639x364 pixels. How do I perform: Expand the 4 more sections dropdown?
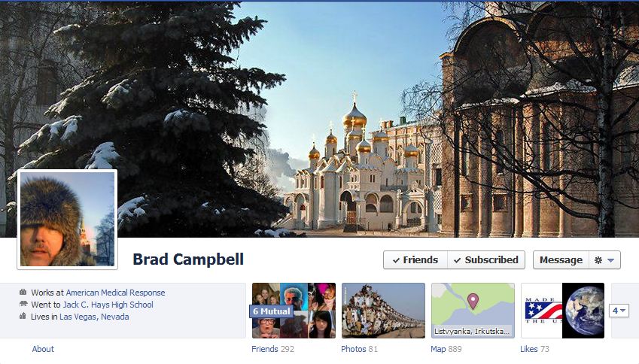(619, 311)
